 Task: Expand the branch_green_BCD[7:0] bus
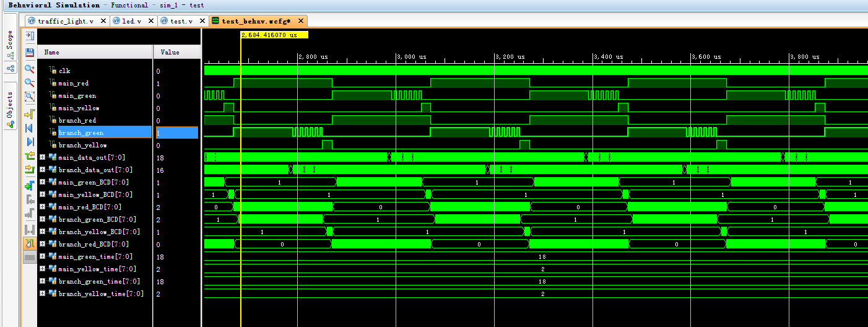(43, 219)
